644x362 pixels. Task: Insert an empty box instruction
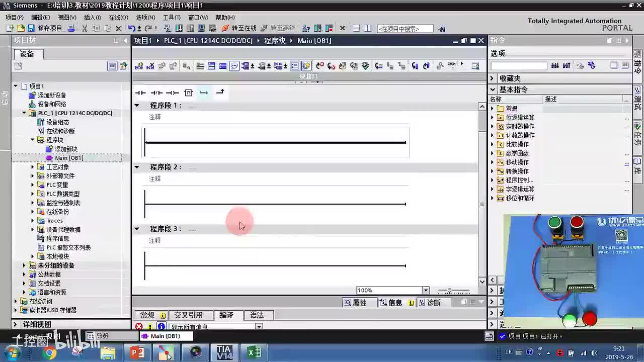[189, 93]
